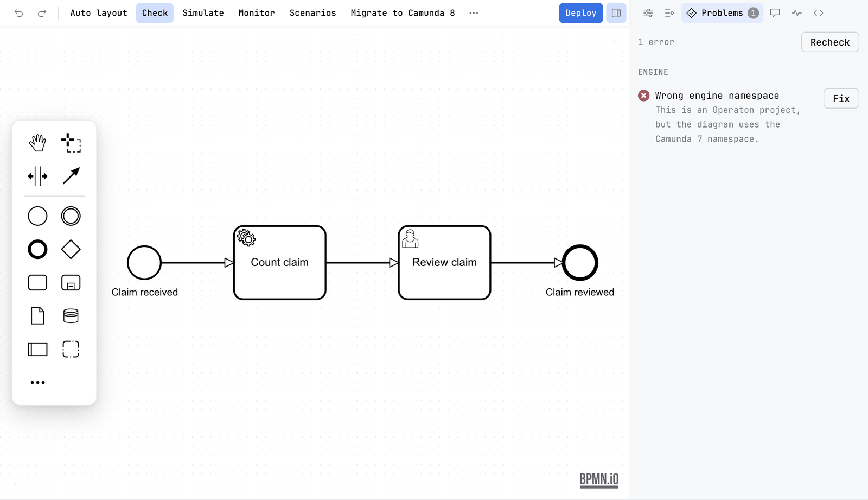
Task: Open the properties sliders panel
Action: pos(648,13)
